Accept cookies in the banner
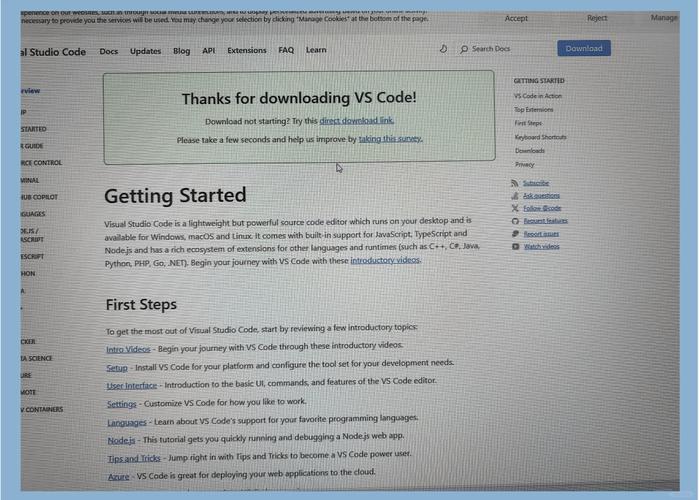699x500 pixels. pyautogui.click(x=516, y=18)
